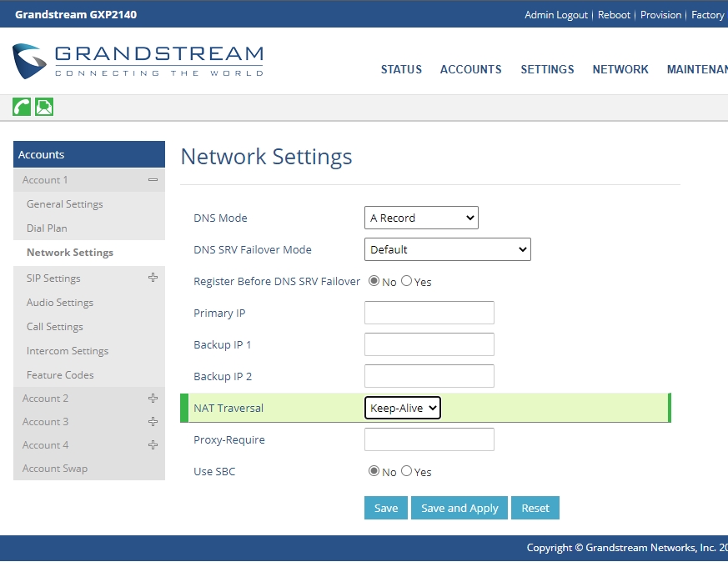Viewport: 728px width, 587px height.
Task: Go to the NETWORK menu
Action: tap(620, 69)
